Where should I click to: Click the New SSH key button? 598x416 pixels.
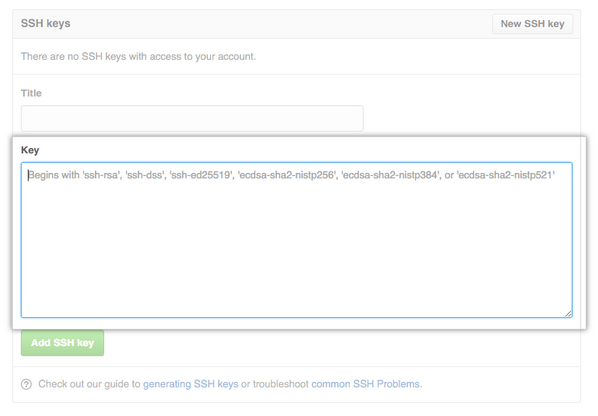coord(532,24)
